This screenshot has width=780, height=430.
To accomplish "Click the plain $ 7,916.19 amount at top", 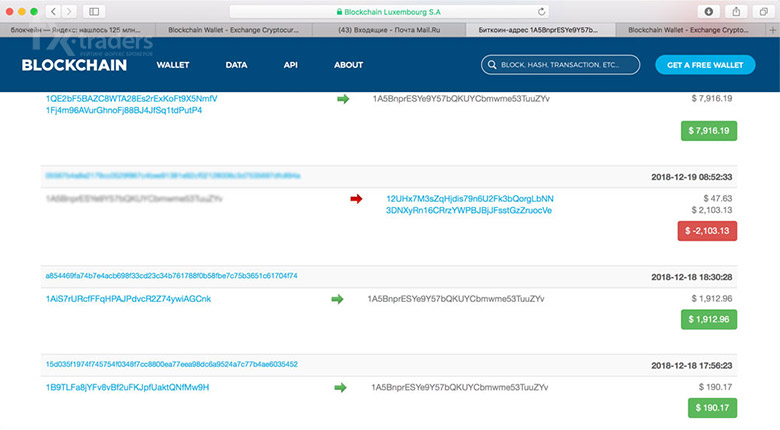I will 711,99.
